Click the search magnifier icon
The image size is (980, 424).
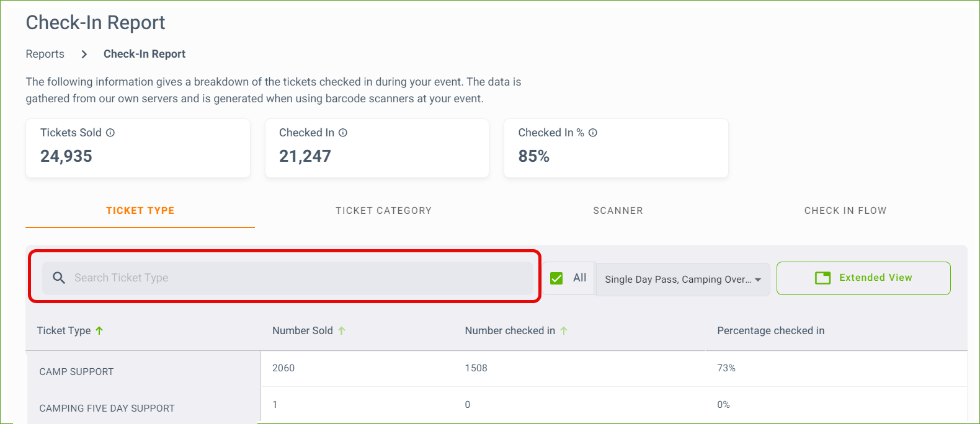click(x=59, y=278)
